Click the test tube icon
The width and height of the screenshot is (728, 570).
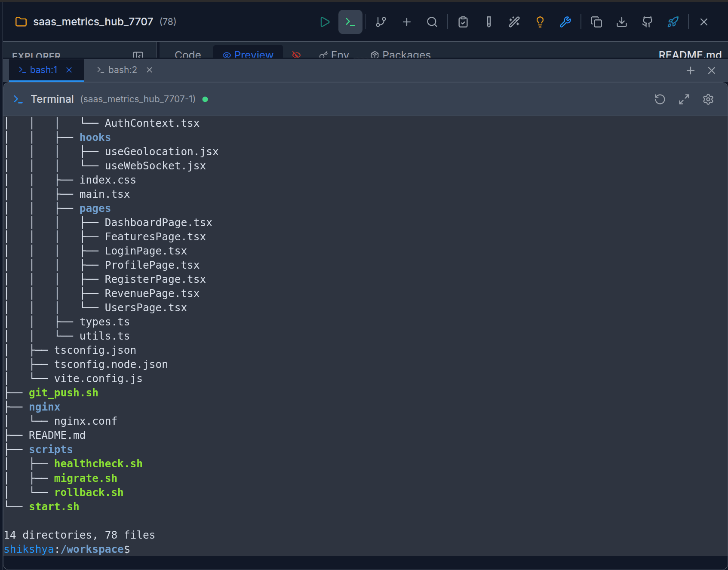pyautogui.click(x=489, y=22)
